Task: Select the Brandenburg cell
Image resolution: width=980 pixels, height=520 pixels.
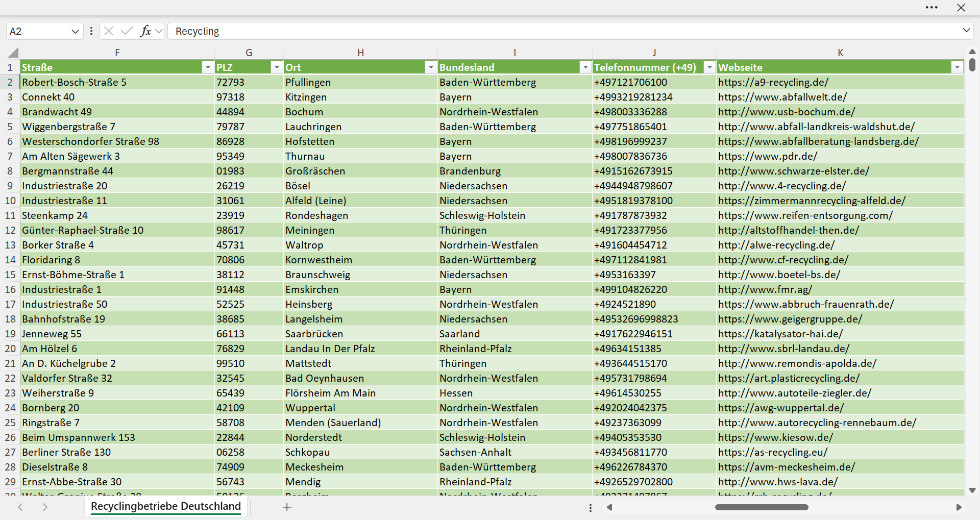Action: [515, 171]
